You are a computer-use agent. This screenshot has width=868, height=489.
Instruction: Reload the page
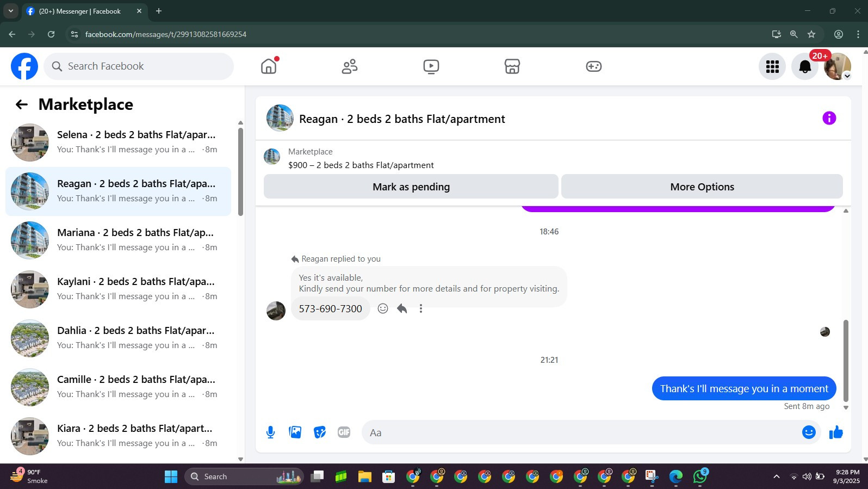pos(51,34)
